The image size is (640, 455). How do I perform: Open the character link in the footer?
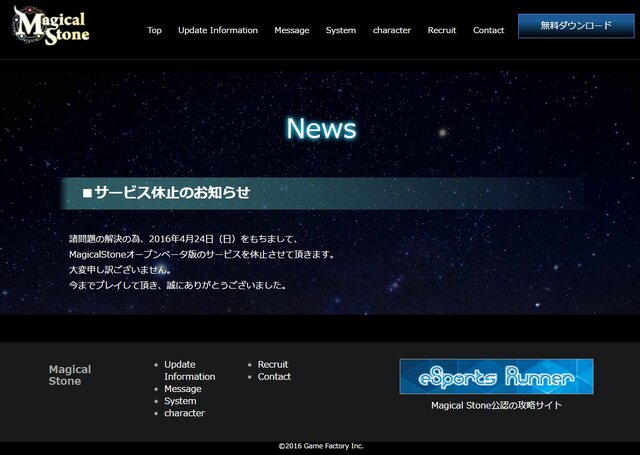tap(184, 413)
